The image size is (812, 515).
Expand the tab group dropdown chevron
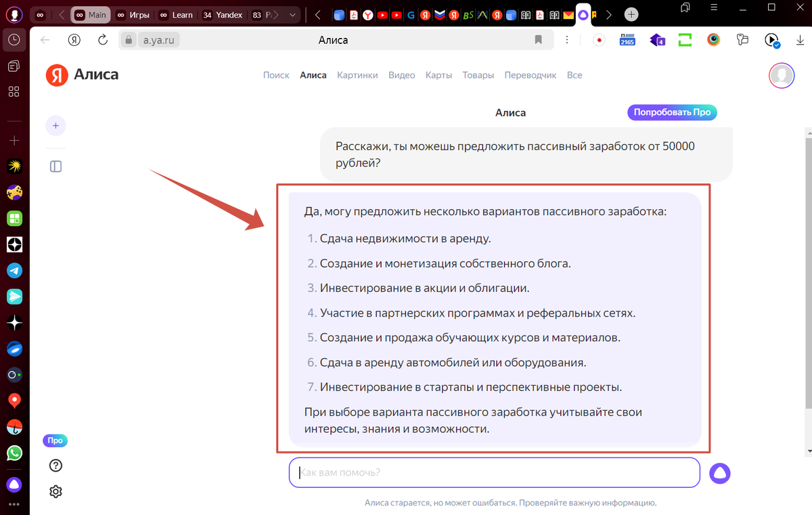point(292,14)
